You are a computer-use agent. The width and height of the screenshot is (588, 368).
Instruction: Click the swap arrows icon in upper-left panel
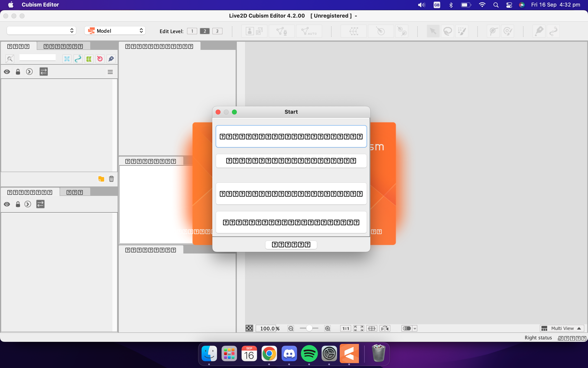click(x=44, y=72)
